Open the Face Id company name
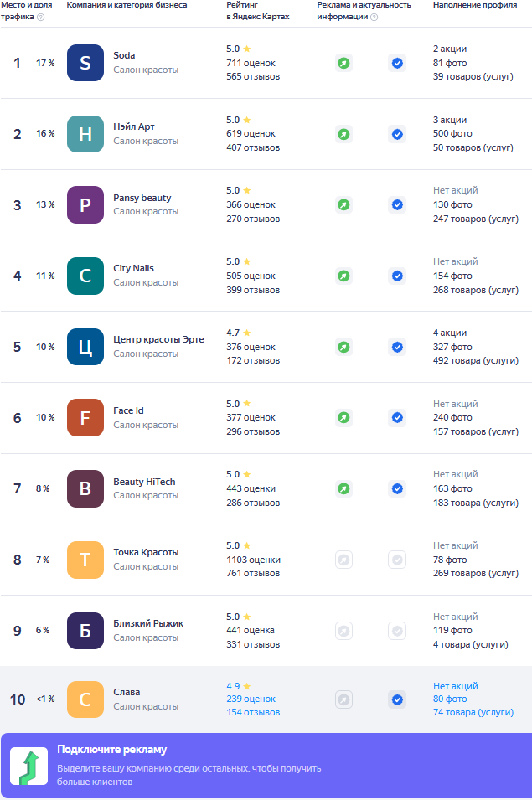The image size is (532, 800). (x=129, y=410)
